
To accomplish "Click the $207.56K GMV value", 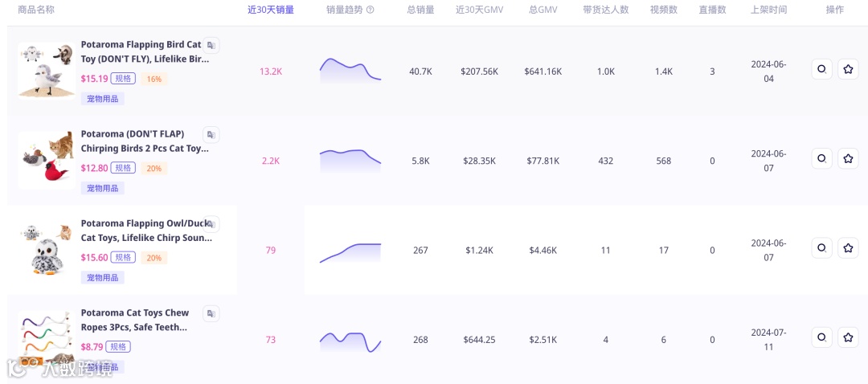I will point(479,71).
